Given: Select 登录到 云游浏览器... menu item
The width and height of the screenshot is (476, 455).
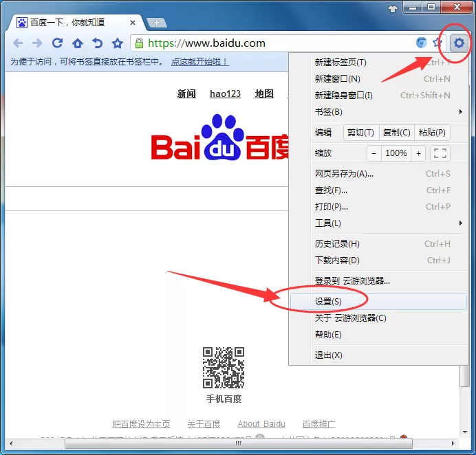Looking at the screenshot, I should click(x=378, y=281).
